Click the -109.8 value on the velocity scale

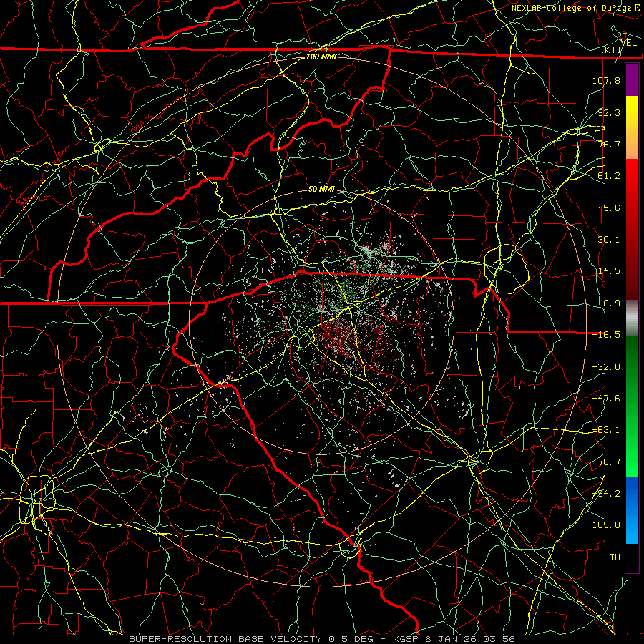tap(603, 525)
